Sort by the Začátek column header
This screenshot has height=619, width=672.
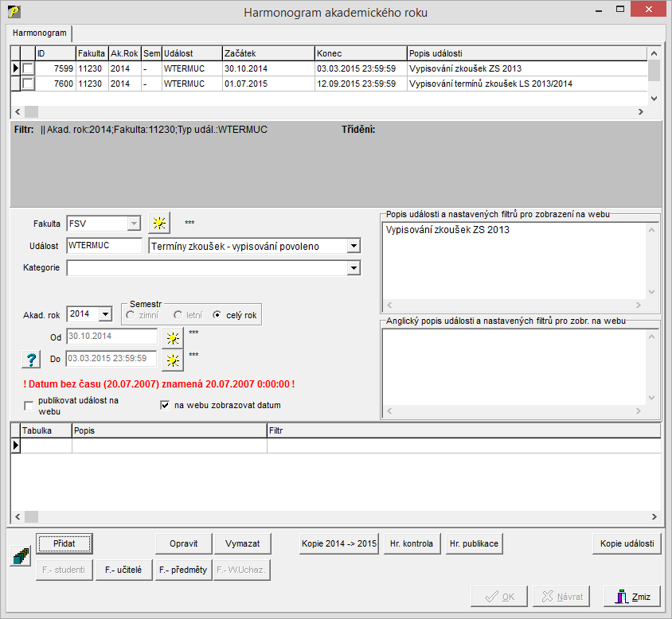(268, 53)
